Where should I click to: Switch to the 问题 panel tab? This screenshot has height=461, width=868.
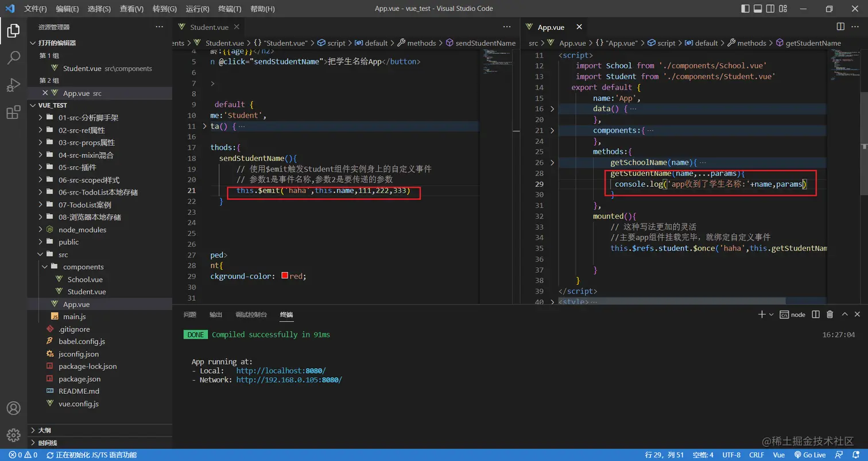[190, 315]
